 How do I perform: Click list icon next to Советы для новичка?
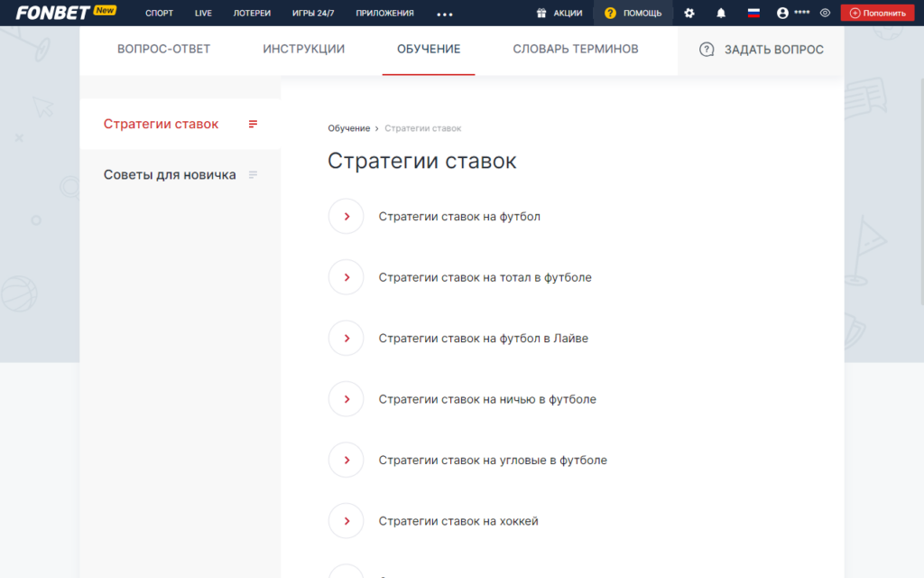click(x=253, y=174)
